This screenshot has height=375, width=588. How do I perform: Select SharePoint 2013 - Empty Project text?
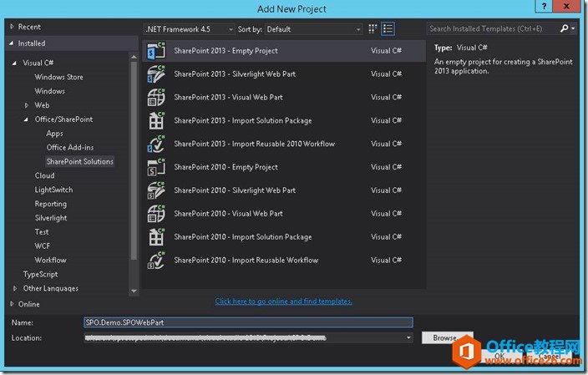click(x=226, y=51)
